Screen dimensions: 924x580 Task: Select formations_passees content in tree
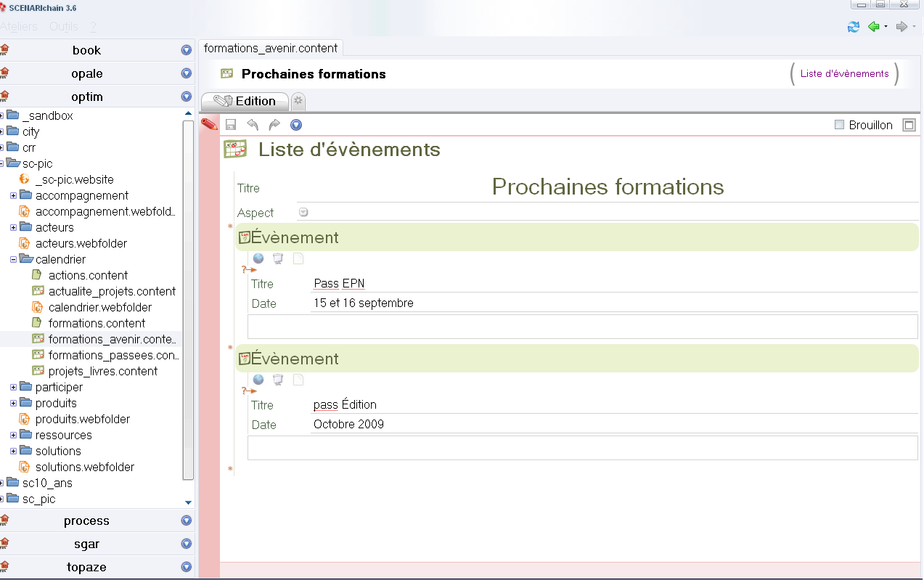pyautogui.click(x=113, y=355)
